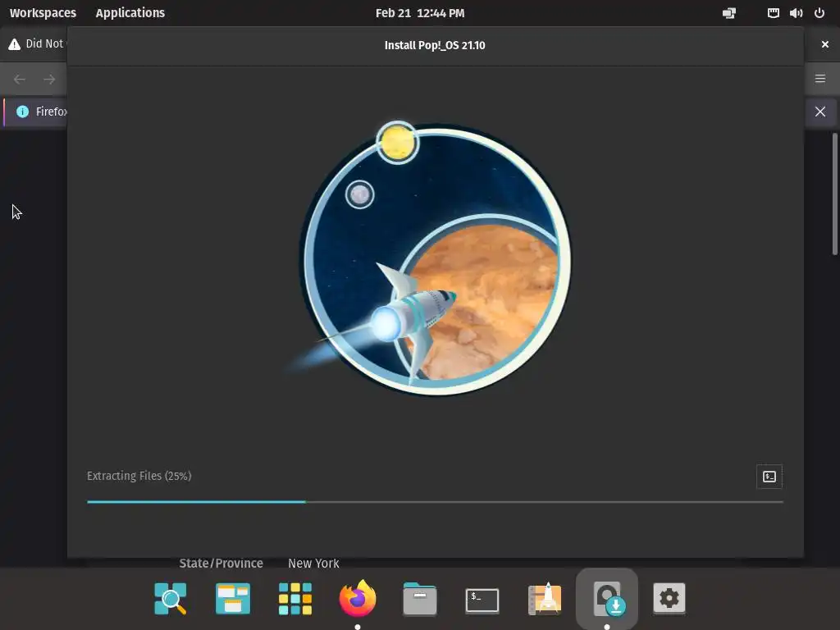Click the Install Pop!_OS 21.10 title
Viewport: 840px width, 630px height.
[x=435, y=45]
